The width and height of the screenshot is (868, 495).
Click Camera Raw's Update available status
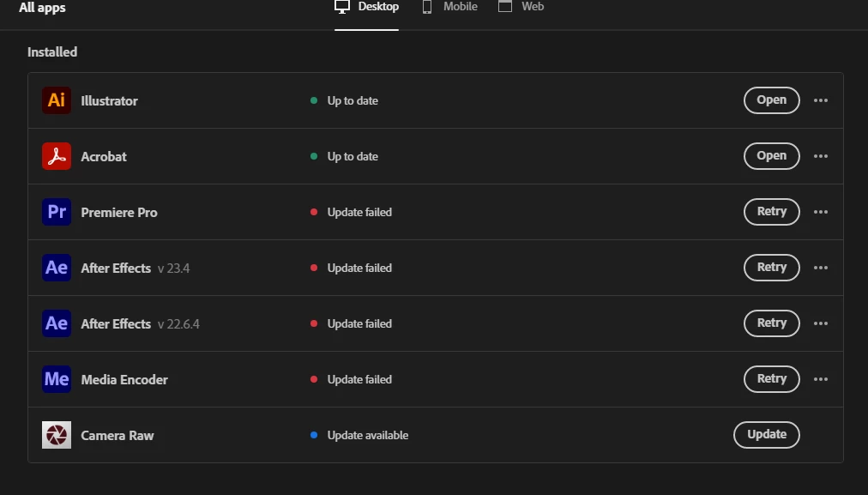coord(368,435)
